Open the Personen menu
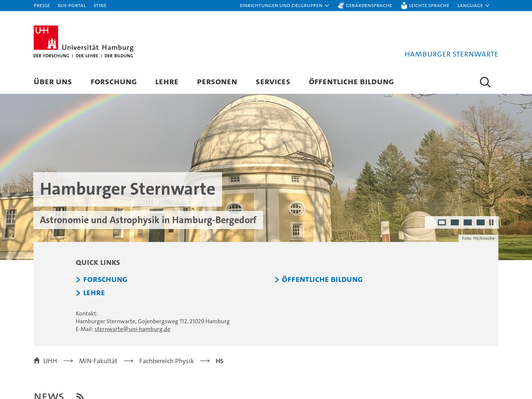The height and width of the screenshot is (399, 532). click(x=217, y=82)
